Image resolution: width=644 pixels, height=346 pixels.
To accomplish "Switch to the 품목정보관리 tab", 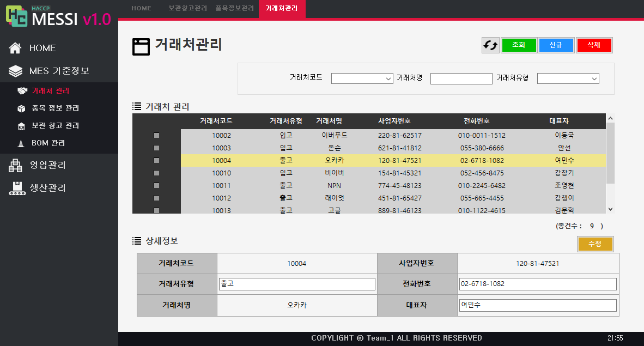I will tap(234, 8).
